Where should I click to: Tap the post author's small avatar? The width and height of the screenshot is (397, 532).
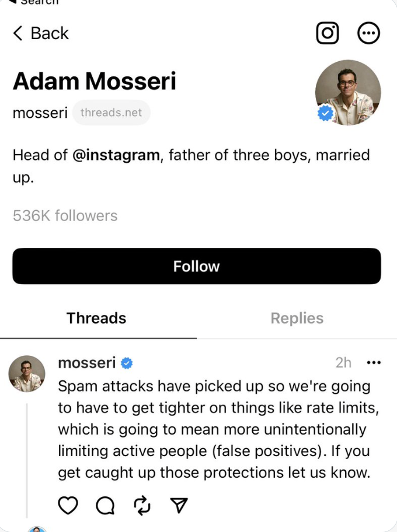coord(27,373)
